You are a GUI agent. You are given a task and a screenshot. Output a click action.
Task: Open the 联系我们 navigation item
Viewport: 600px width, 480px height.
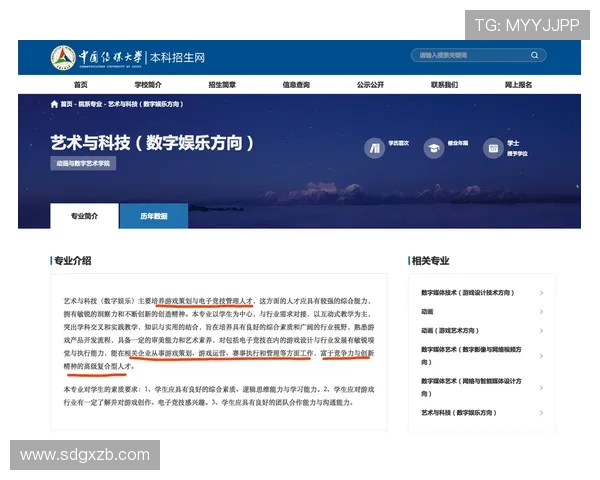tap(444, 85)
